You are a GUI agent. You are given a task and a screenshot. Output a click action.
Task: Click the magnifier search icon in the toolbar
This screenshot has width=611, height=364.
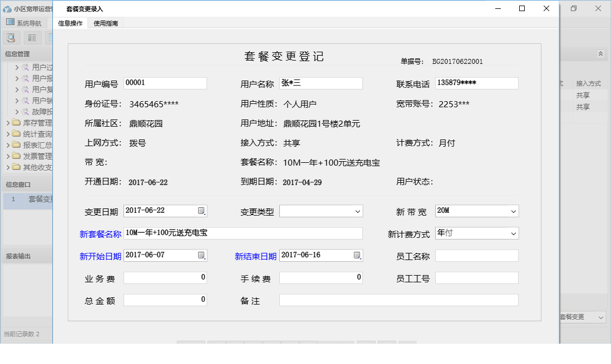[x=11, y=37]
